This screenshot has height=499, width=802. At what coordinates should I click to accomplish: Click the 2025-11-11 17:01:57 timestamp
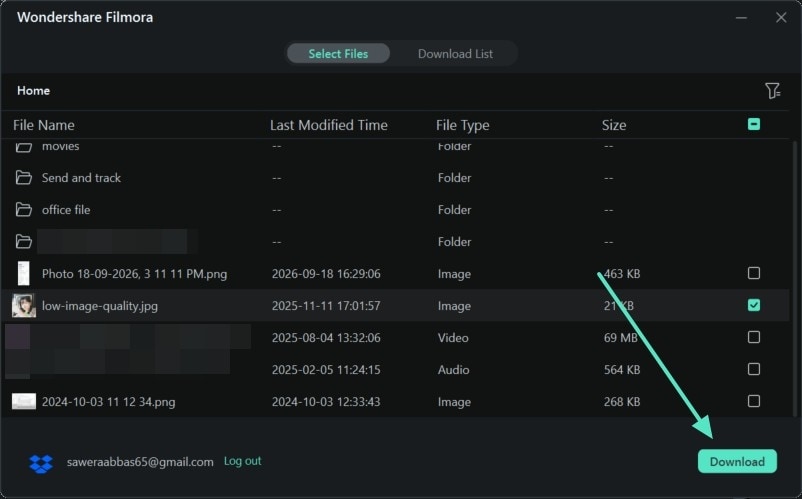pyautogui.click(x=326, y=306)
